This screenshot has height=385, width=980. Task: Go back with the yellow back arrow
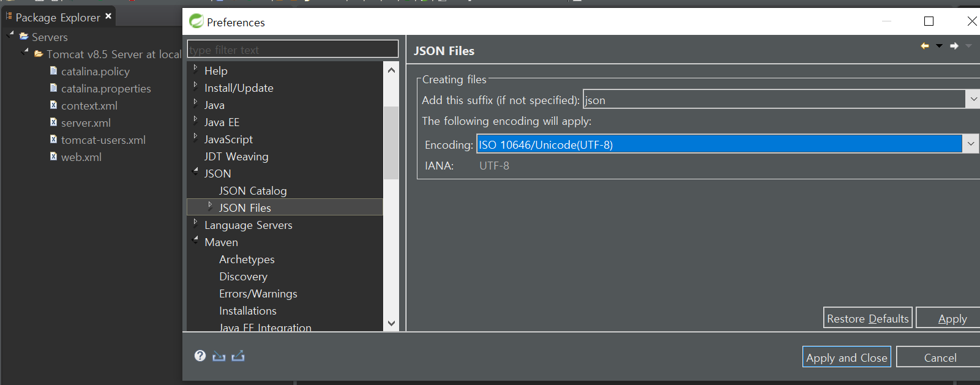tap(925, 46)
